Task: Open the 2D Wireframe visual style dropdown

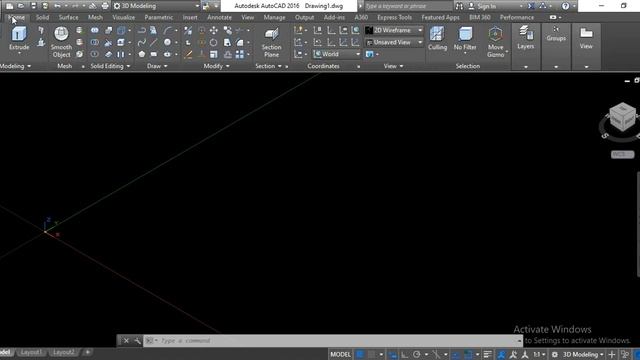Action: point(394,30)
